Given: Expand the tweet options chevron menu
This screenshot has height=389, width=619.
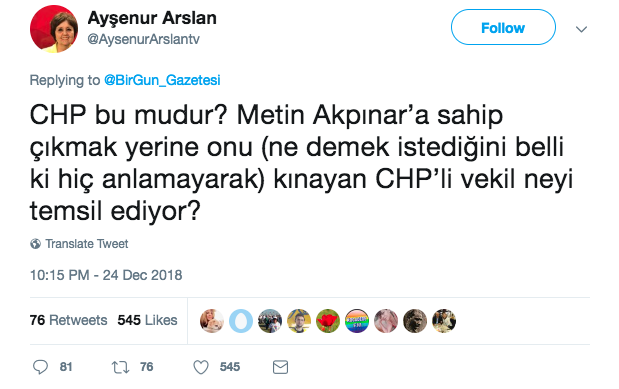Looking at the screenshot, I should (581, 29).
